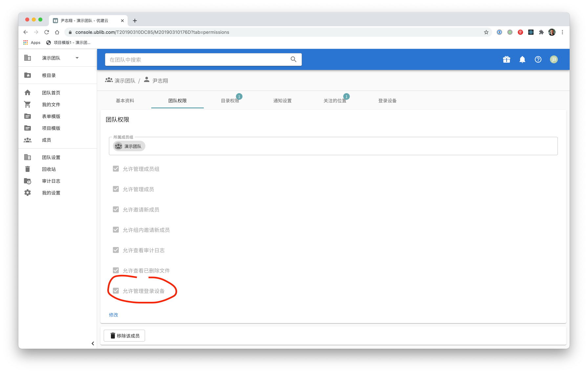Go to 我的设置 gear item

[x=51, y=193]
